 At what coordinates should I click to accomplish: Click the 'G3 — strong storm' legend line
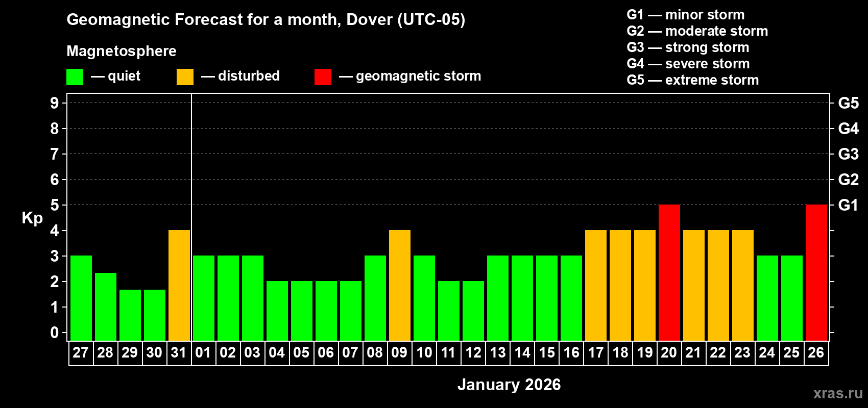coord(688,47)
